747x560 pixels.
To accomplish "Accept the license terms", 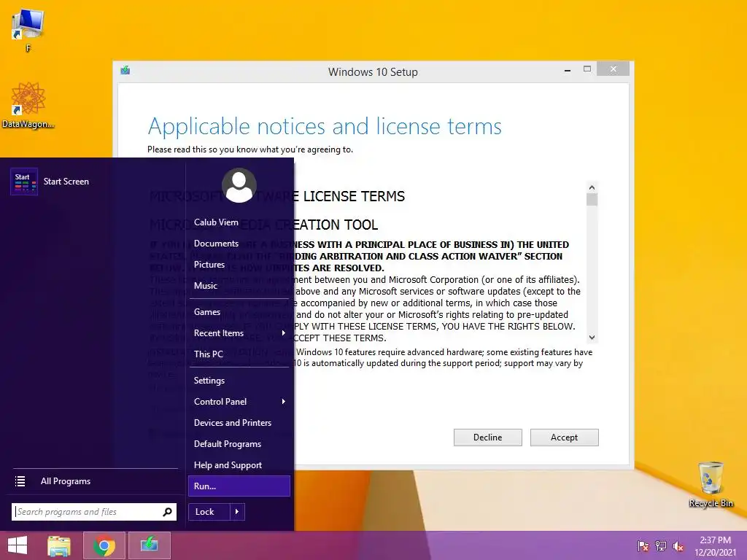I will tap(564, 437).
